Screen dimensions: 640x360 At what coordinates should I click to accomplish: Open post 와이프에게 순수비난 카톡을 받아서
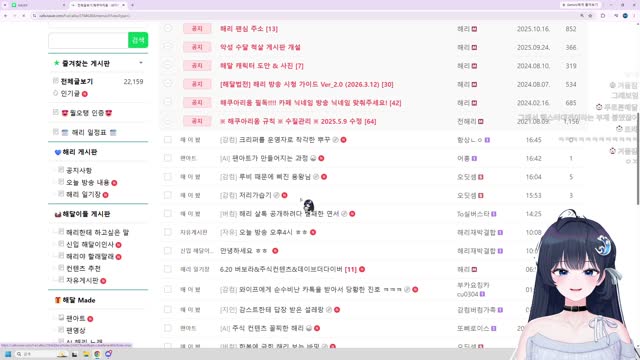(x=309, y=289)
